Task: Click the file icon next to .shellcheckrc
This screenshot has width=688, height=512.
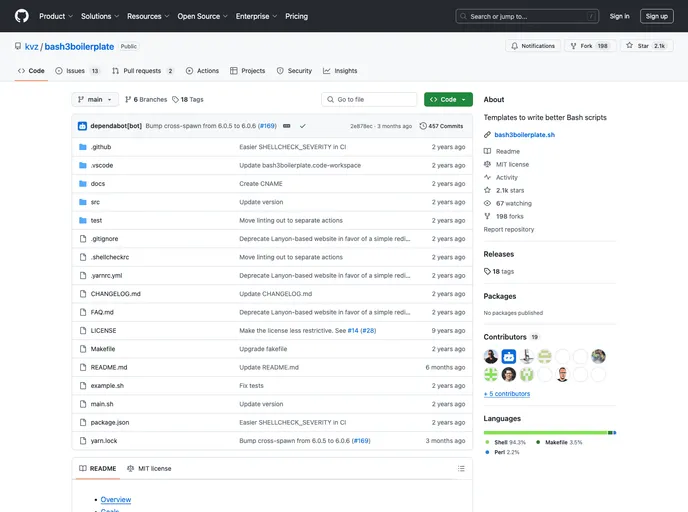Action: coord(82,258)
